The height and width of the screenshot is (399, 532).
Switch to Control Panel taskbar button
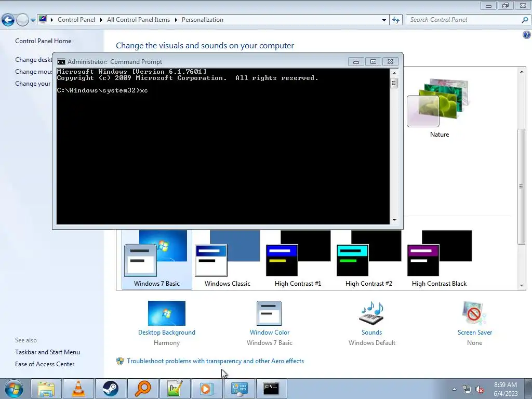point(239,389)
